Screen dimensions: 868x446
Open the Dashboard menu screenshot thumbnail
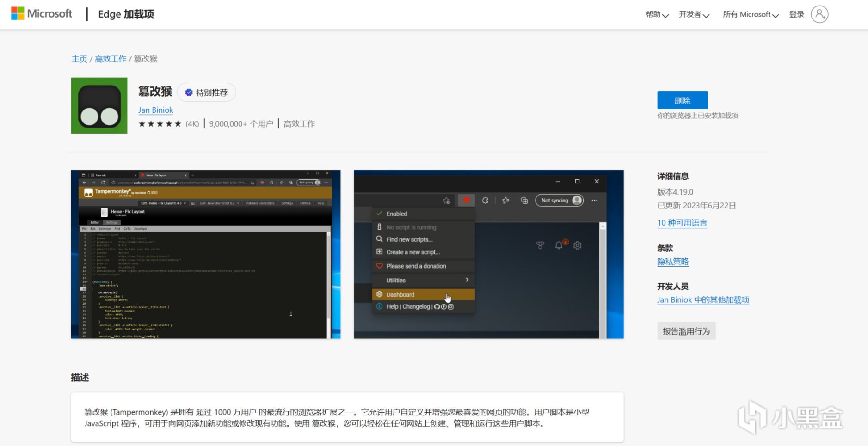pyautogui.click(x=489, y=254)
